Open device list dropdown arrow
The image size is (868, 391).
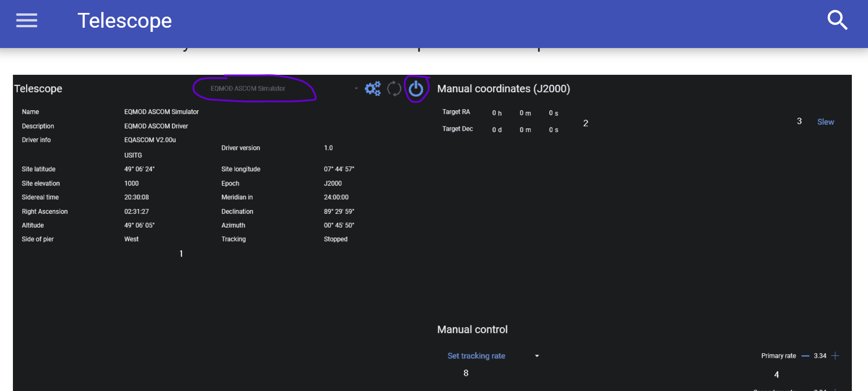point(356,89)
